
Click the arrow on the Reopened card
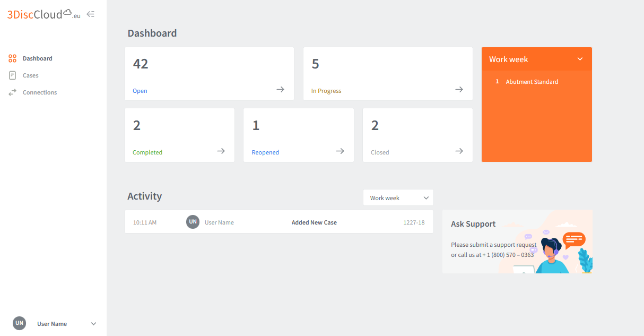[x=340, y=151]
